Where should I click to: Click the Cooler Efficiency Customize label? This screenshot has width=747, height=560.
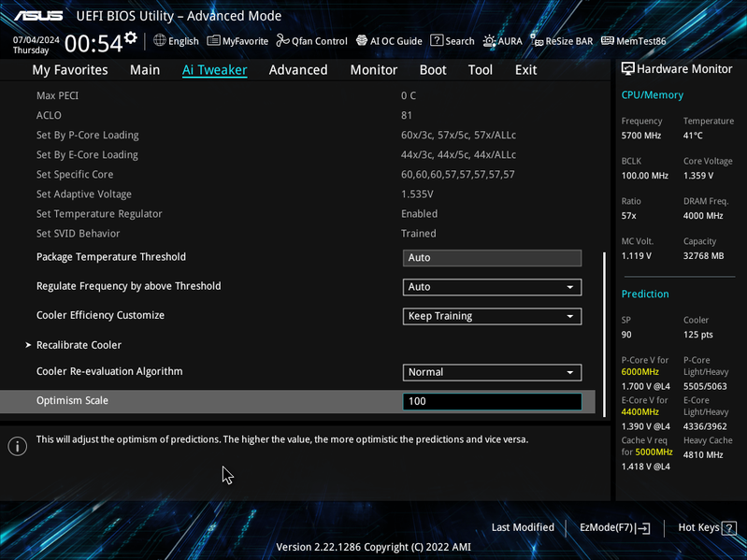[x=101, y=315]
